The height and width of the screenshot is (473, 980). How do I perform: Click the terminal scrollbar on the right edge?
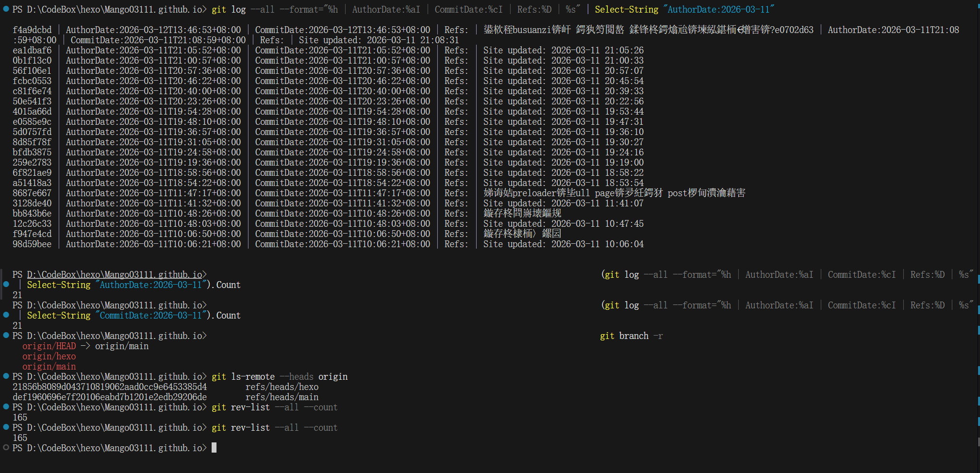[978, 236]
